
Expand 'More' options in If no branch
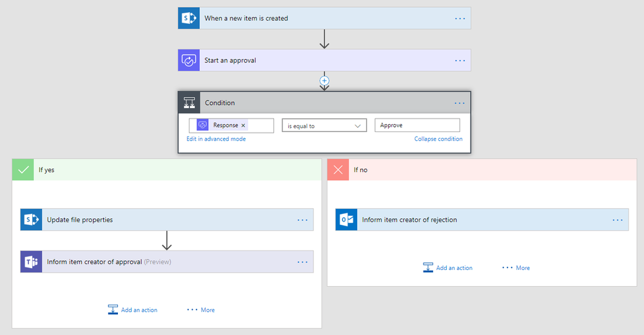pos(516,268)
